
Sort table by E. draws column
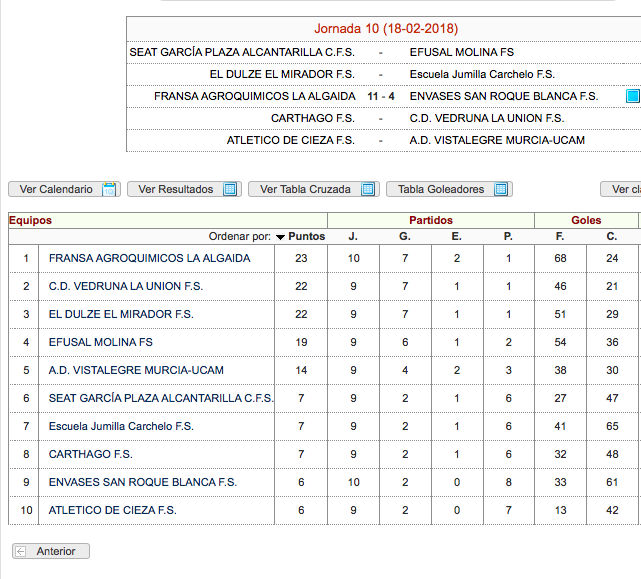tap(457, 237)
